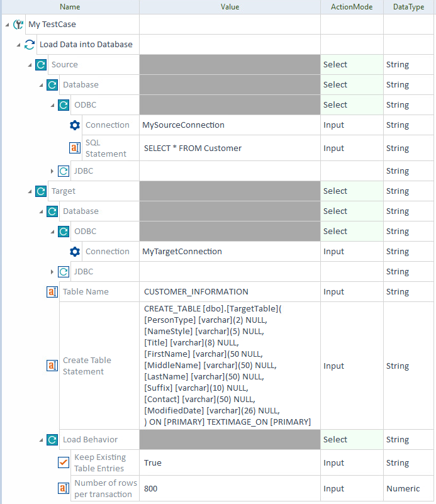
Task: Expand the JDBC node under Target
Action: [x=52, y=272]
